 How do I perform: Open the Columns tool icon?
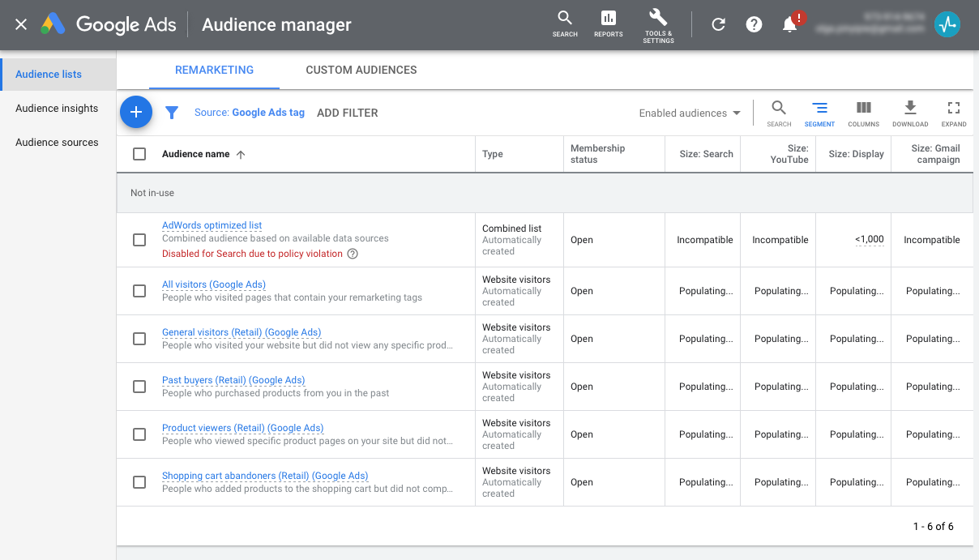coord(864,113)
